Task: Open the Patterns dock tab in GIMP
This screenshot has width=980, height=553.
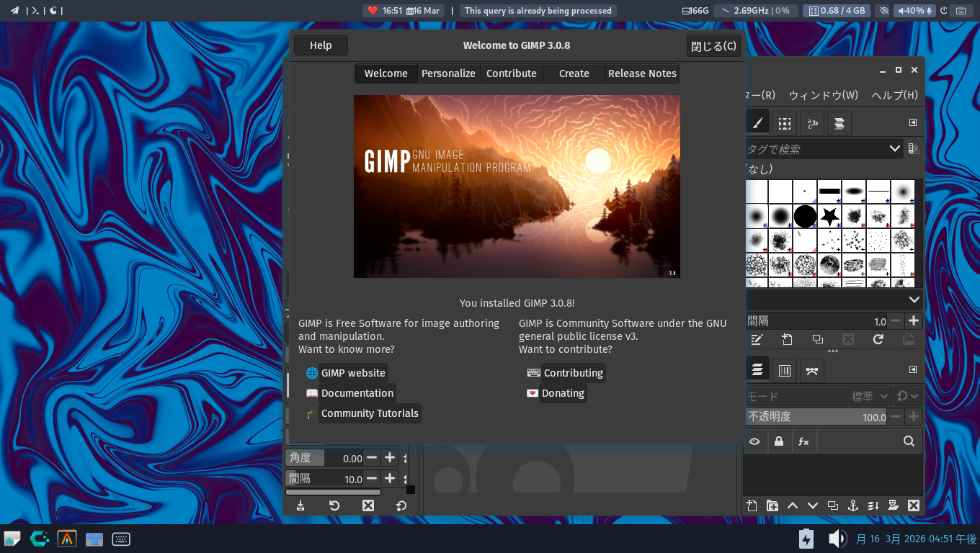Action: pyautogui.click(x=784, y=124)
